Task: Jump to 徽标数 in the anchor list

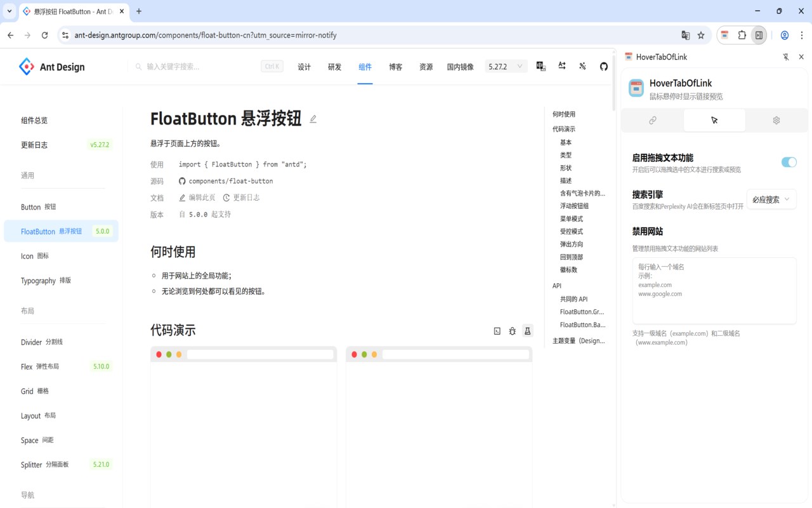Action: 568,270
